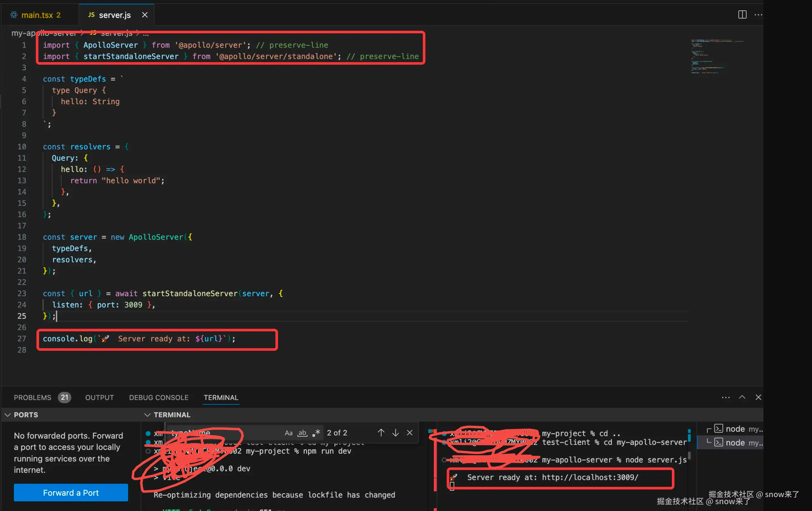Click the Forward a Port button

click(x=71, y=493)
